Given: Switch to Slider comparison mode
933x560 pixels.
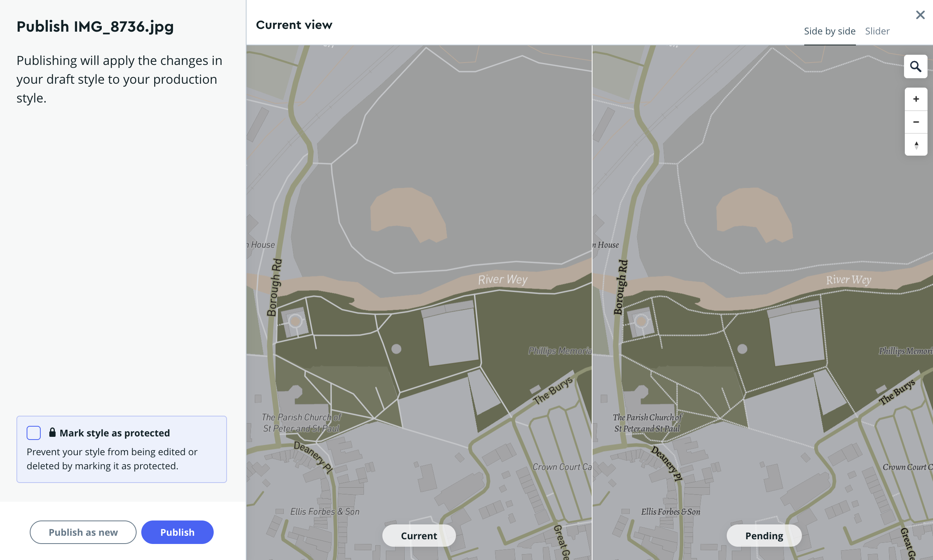Looking at the screenshot, I should [x=877, y=31].
